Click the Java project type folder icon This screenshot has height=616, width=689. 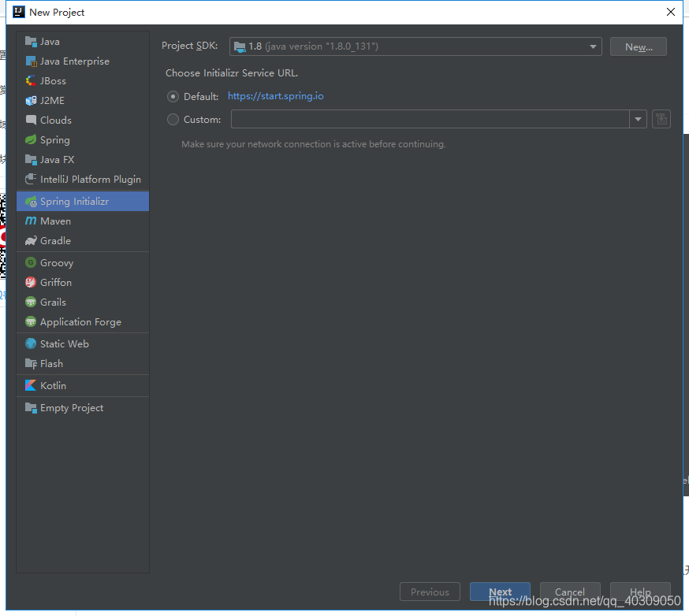tap(31, 42)
